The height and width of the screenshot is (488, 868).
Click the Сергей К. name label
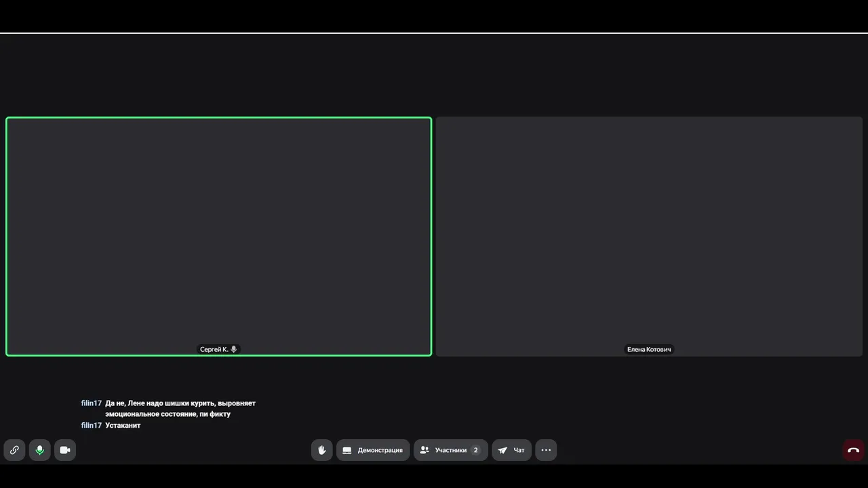(214, 349)
